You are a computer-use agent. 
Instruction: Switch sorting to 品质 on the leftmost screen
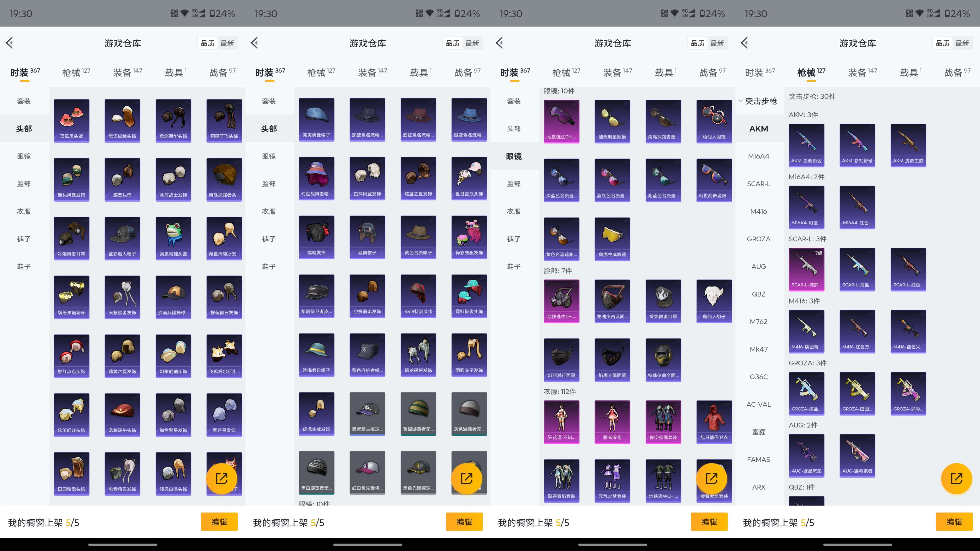pyautogui.click(x=208, y=43)
